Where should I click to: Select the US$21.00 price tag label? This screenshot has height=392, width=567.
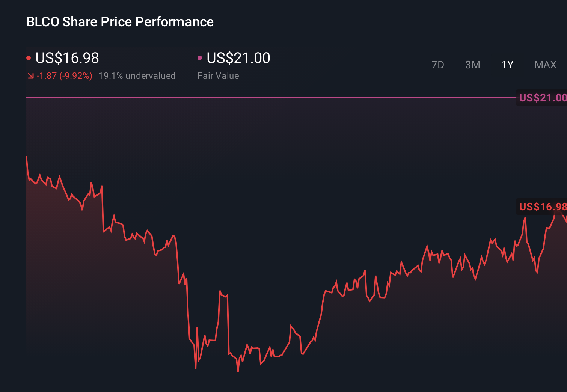tap(543, 98)
